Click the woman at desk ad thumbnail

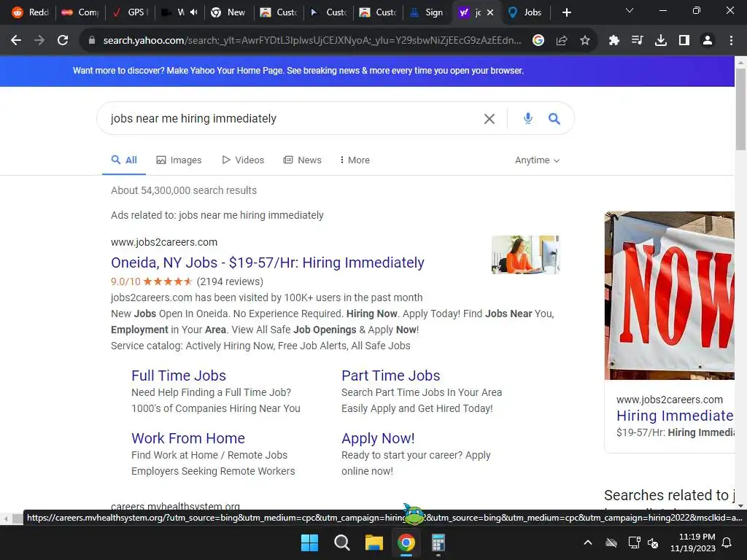pos(525,254)
